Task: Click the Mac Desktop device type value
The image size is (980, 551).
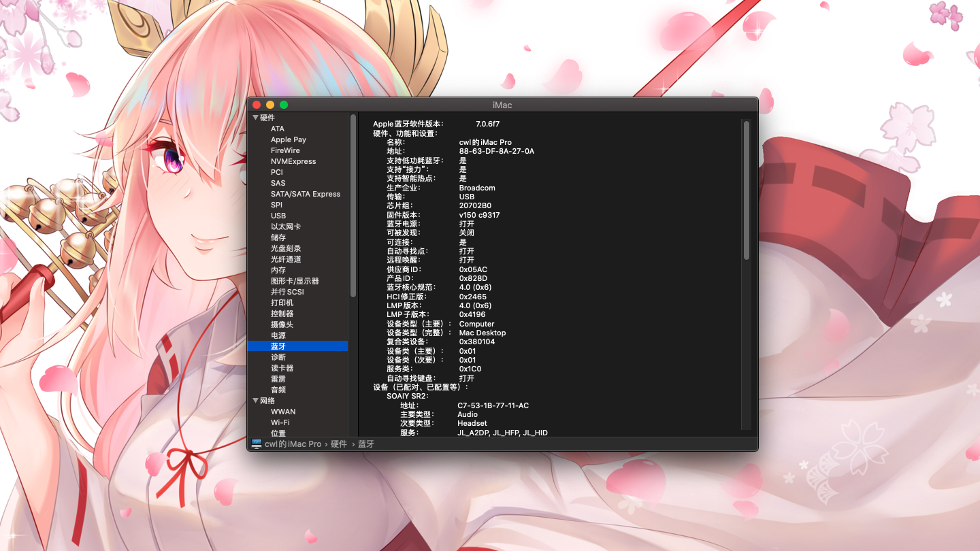Action: pyautogui.click(x=483, y=333)
